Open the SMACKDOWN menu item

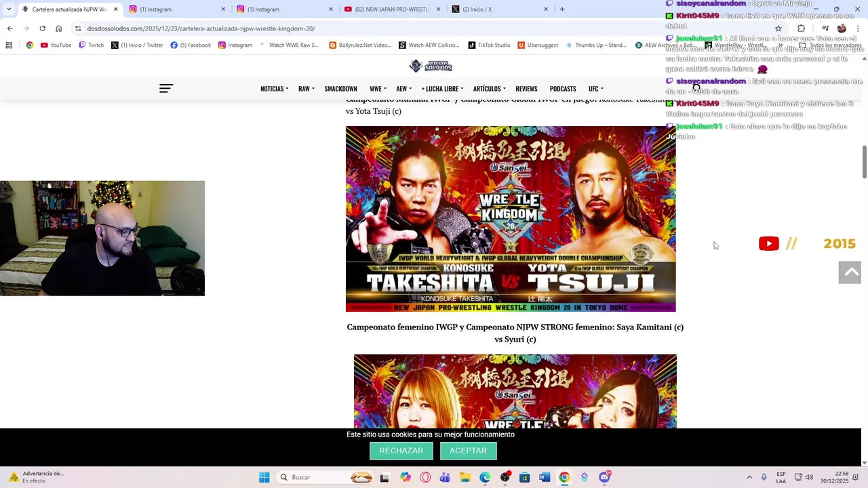(340, 89)
